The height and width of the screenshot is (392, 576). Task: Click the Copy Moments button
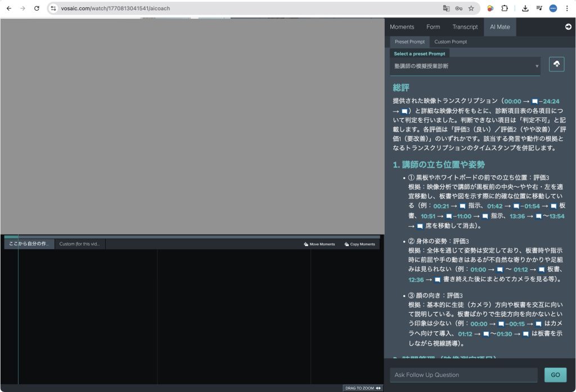point(359,244)
